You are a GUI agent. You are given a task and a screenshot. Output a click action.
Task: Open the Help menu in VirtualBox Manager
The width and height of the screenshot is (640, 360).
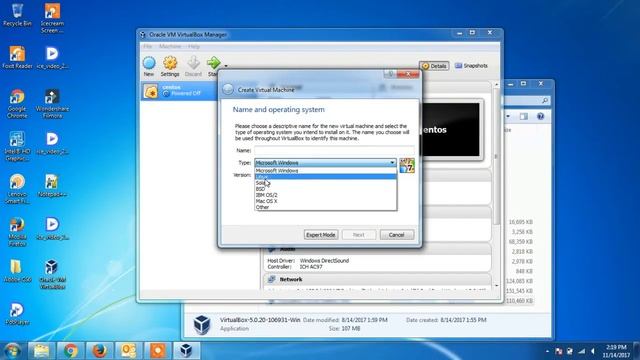pos(194,47)
